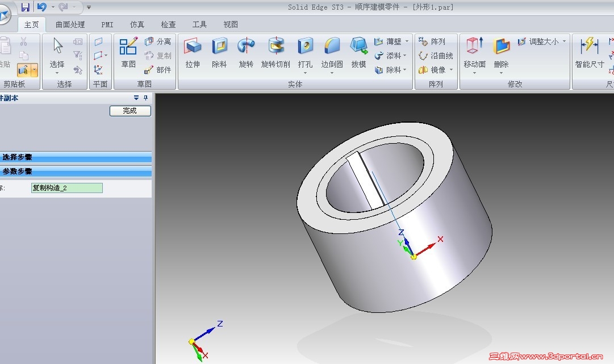The width and height of the screenshot is (614, 364).
Task: Click the coordinate system icon in 平面 group
Action: click(x=98, y=70)
